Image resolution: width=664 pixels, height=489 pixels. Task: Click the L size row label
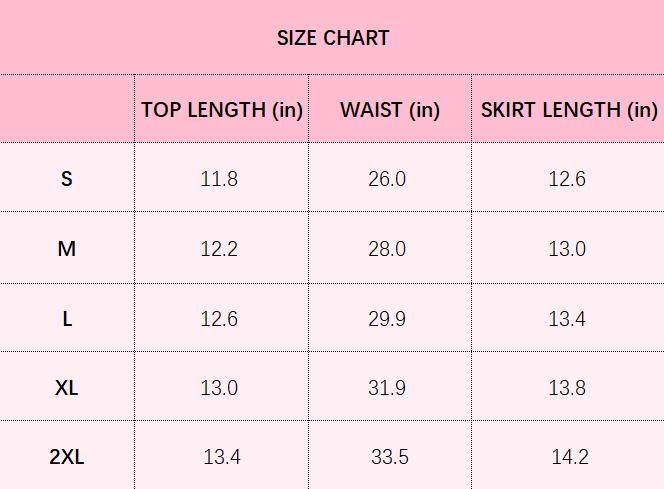pyautogui.click(x=67, y=319)
